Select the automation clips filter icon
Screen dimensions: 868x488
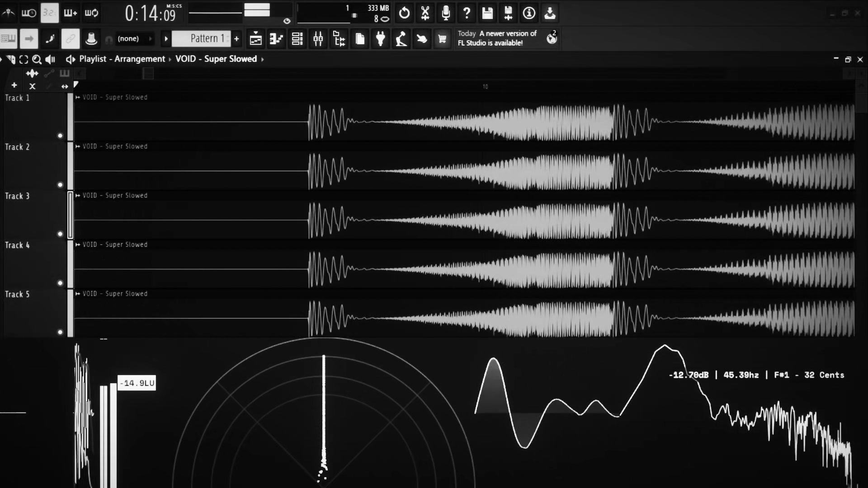pyautogui.click(x=49, y=73)
